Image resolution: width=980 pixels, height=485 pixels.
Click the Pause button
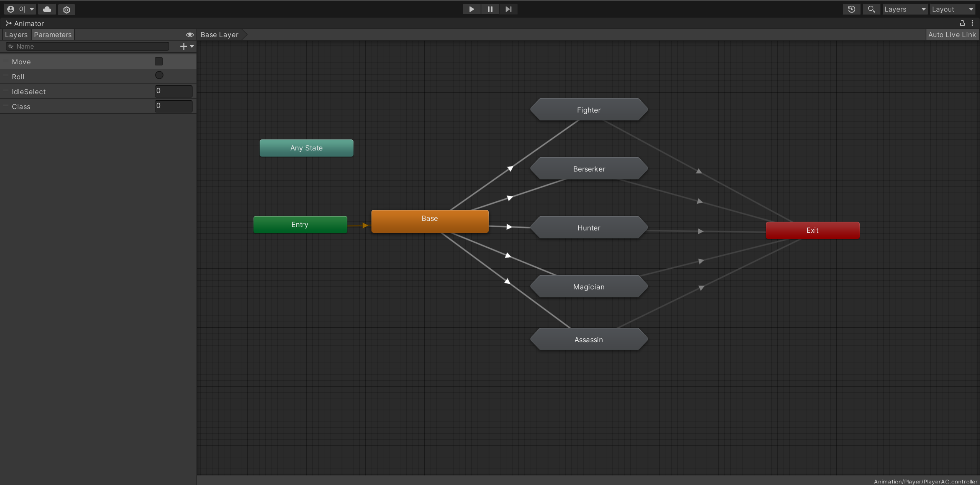pos(490,9)
